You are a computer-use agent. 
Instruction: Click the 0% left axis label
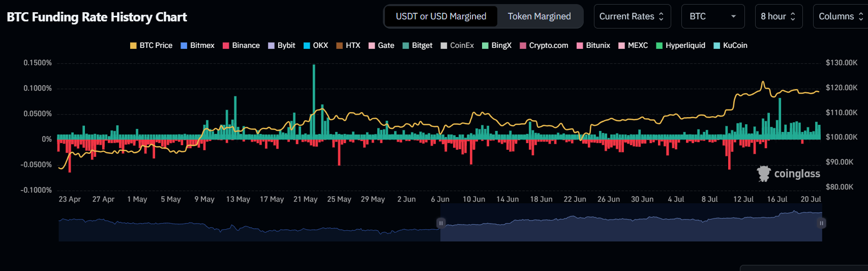tap(47, 139)
